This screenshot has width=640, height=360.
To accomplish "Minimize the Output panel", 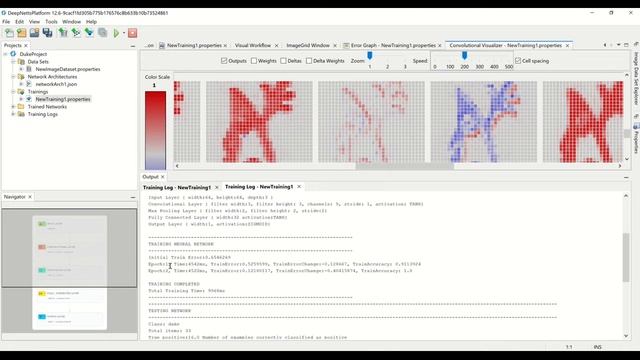I will (626, 177).
